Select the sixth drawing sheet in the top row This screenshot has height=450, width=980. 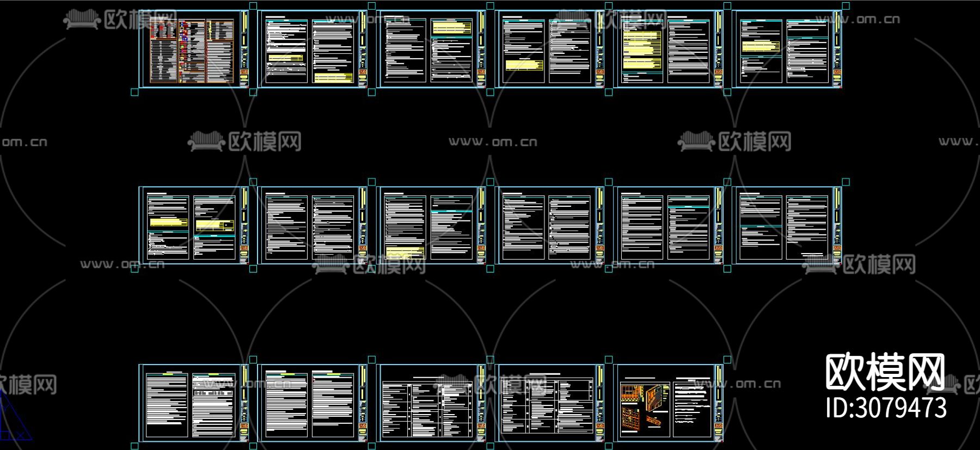pos(787,49)
